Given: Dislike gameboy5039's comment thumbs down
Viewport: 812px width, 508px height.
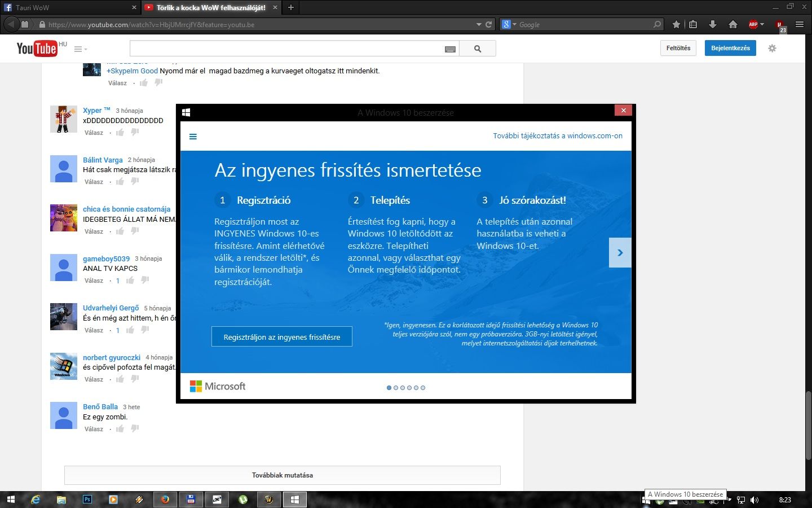Looking at the screenshot, I should click(x=145, y=281).
